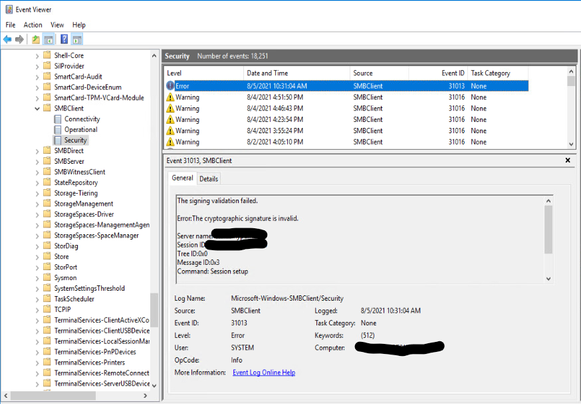This screenshot has width=581, height=404.
Task: Switch to the Details tab
Action: [209, 179]
